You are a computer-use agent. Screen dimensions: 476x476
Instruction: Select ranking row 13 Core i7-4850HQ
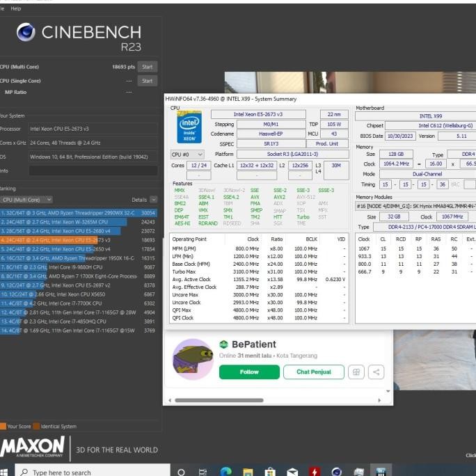[x=79, y=322]
